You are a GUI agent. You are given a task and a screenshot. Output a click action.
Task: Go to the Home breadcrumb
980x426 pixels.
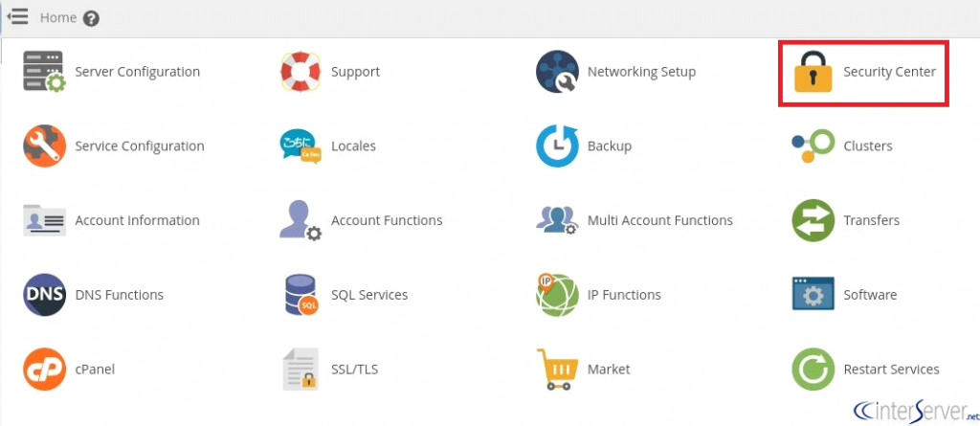click(58, 17)
